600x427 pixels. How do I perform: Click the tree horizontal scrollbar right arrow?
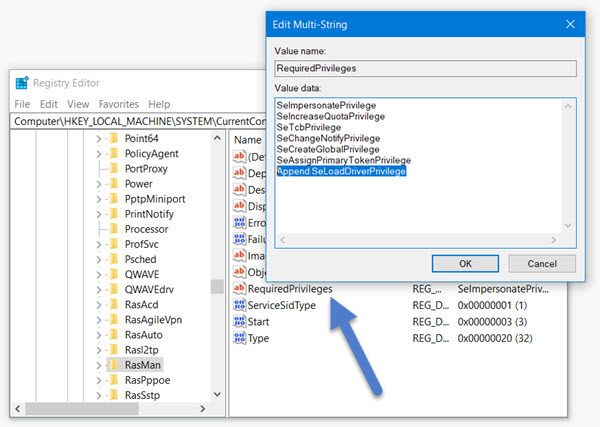203,409
